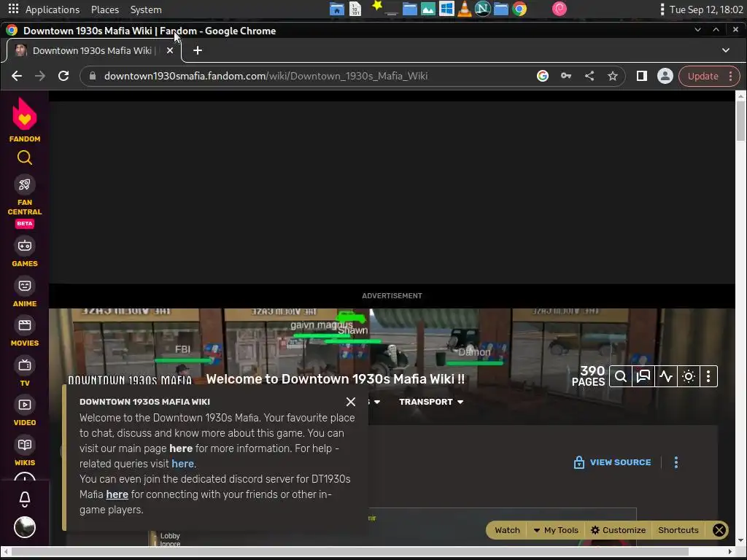
Task: Toggle light/dark theme sun icon
Action: 689,377
